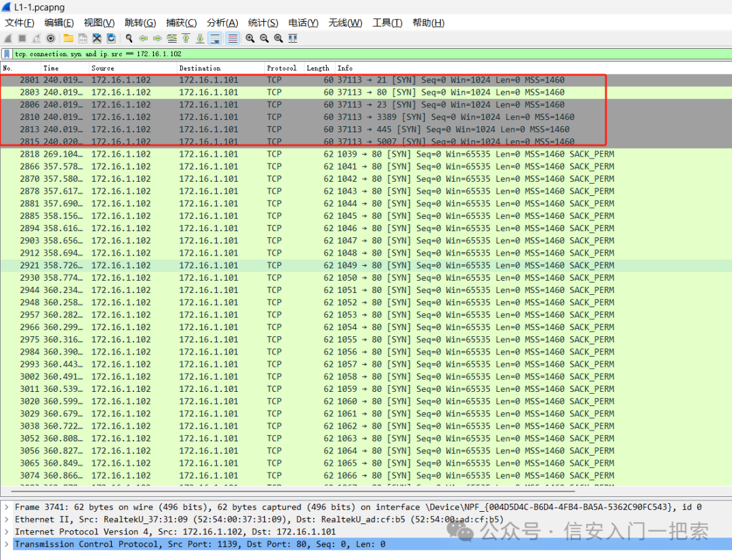This screenshot has width=732, height=560.
Task: Open the 工具(T) menu
Action: pos(387,23)
